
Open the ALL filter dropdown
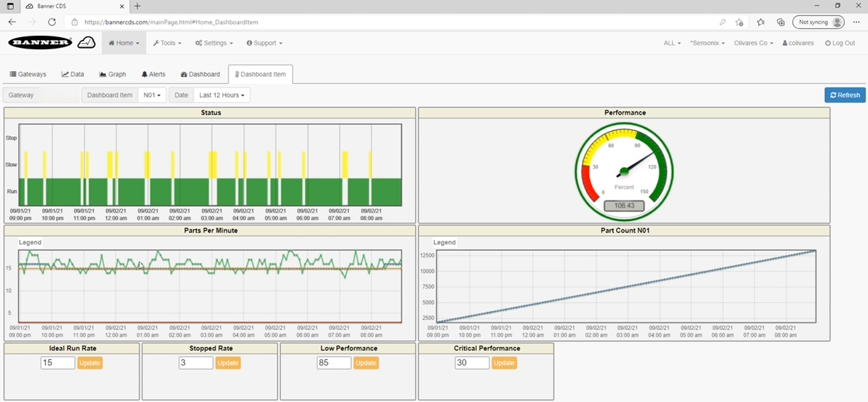tap(672, 43)
